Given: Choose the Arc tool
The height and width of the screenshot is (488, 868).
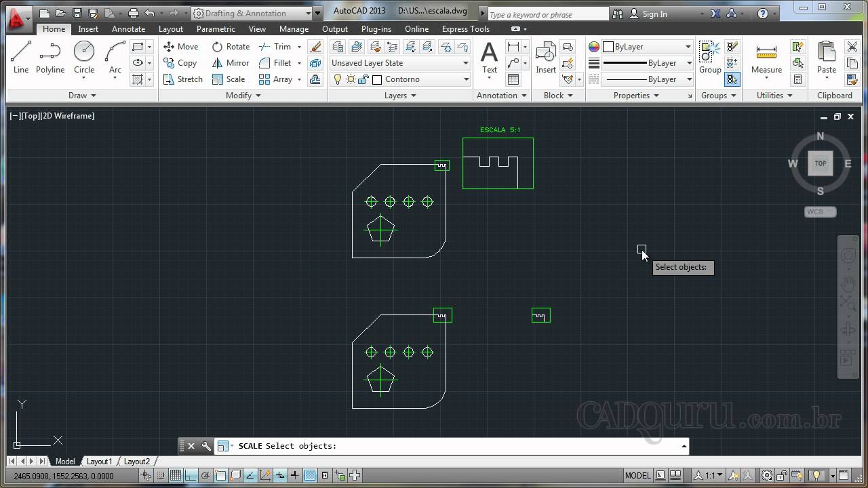Looking at the screenshot, I should [x=115, y=58].
